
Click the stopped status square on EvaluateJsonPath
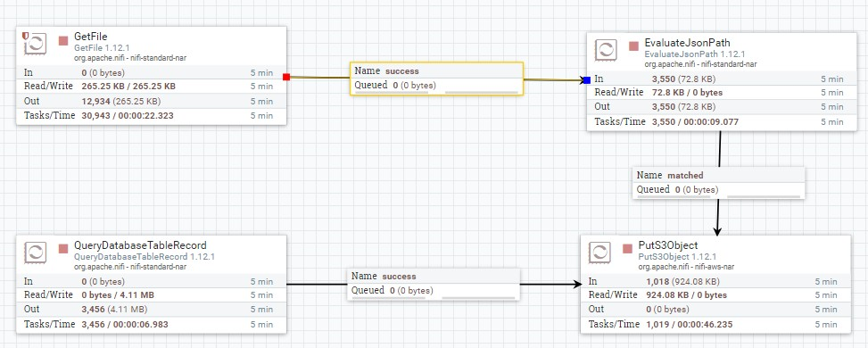pyautogui.click(x=634, y=46)
